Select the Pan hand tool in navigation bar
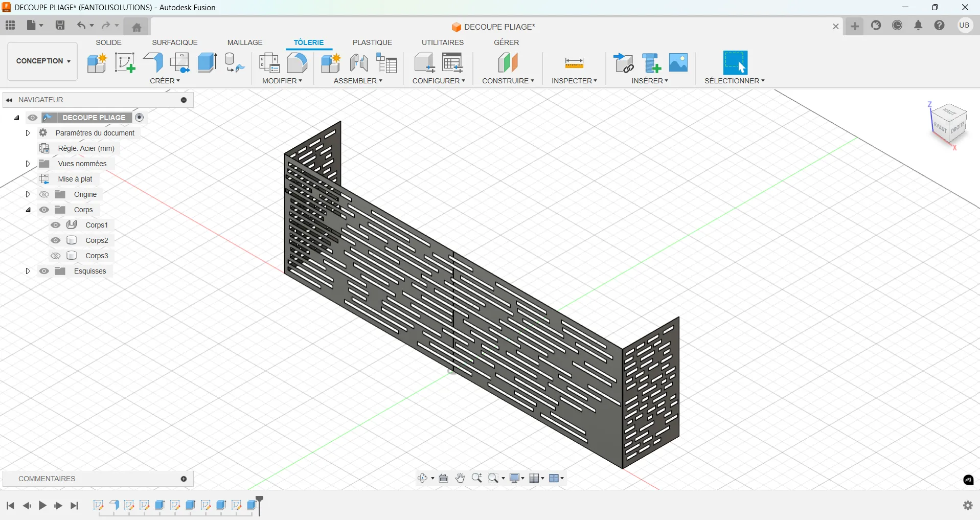 click(x=460, y=478)
